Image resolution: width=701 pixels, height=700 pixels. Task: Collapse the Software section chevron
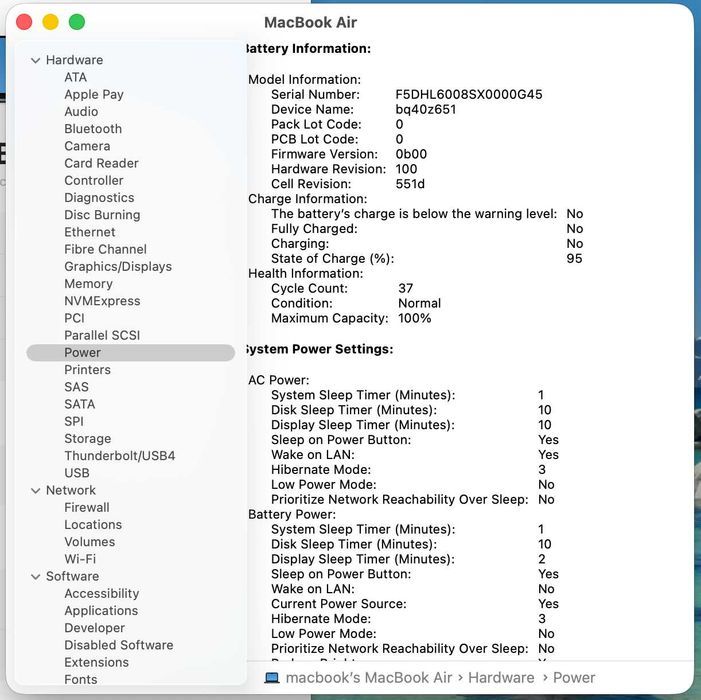tap(36, 577)
